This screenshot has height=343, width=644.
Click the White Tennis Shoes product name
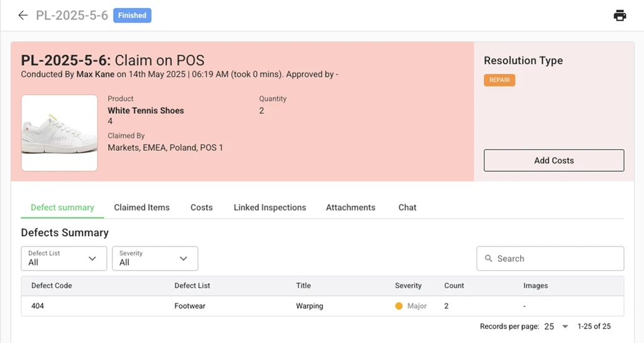click(146, 111)
